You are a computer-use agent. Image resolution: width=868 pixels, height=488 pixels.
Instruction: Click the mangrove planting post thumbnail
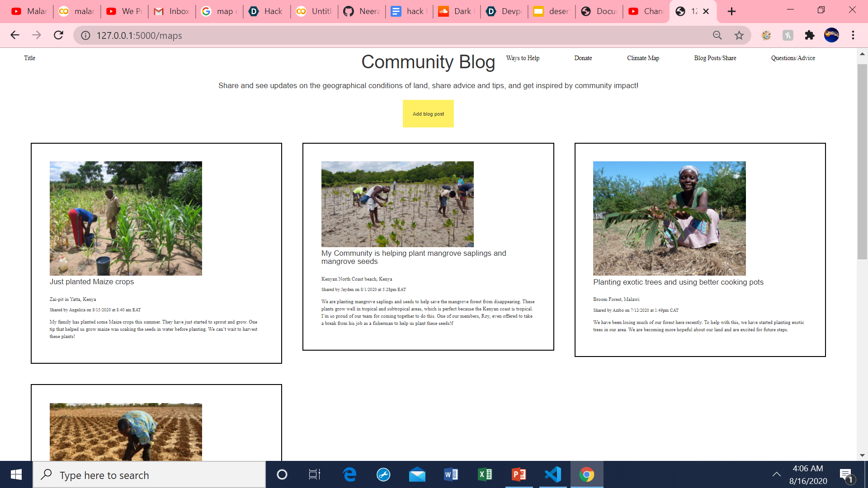click(x=397, y=204)
